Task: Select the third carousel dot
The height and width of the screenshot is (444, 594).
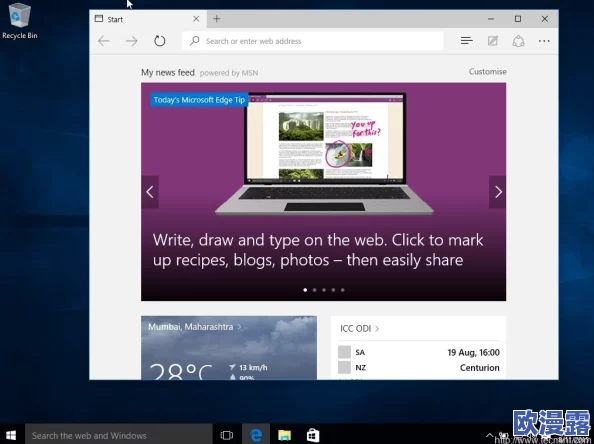Action: pyautogui.click(x=324, y=290)
